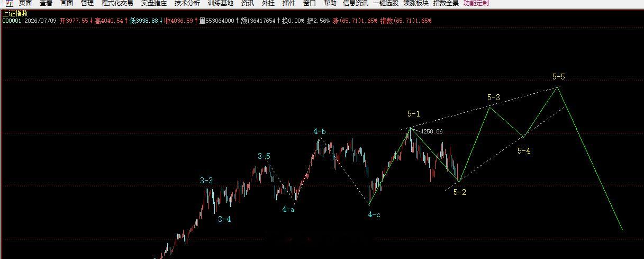Click the 5-1 wave label

point(414,113)
